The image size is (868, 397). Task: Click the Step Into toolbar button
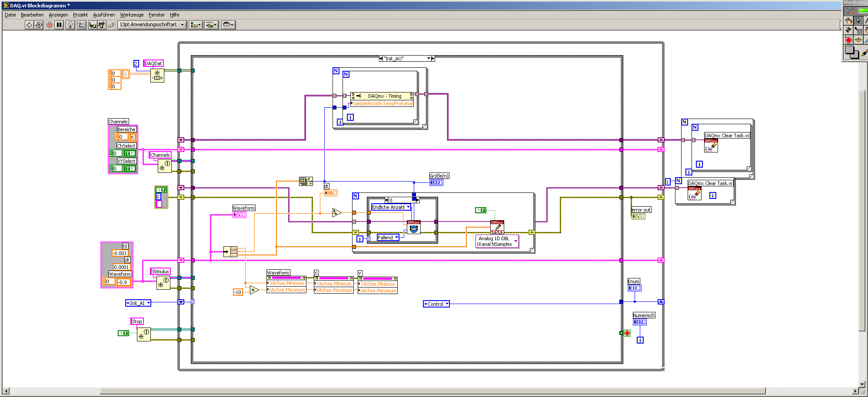coord(93,25)
